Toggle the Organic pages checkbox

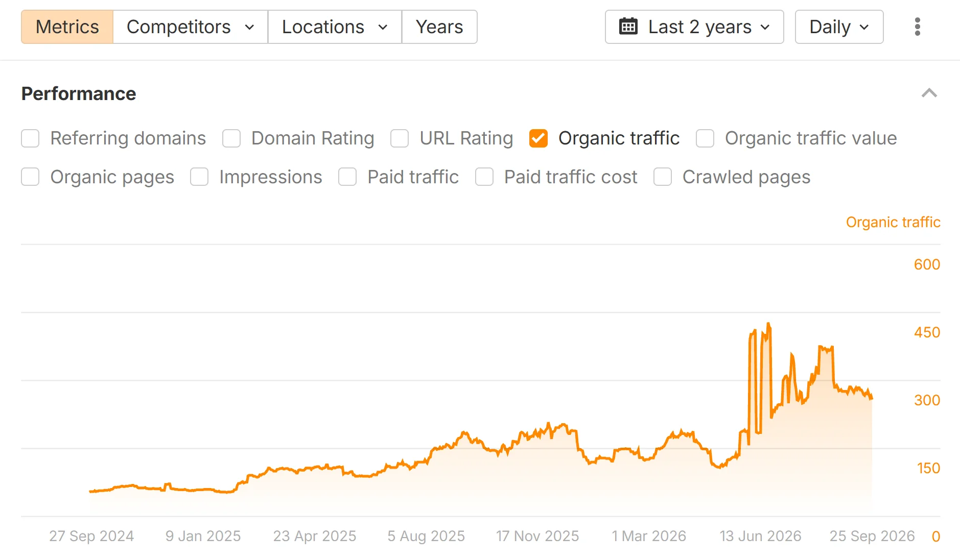tap(30, 177)
